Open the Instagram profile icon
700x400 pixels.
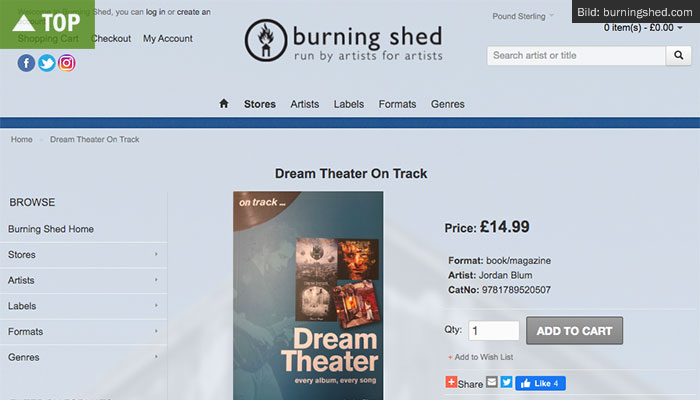pyautogui.click(x=67, y=63)
